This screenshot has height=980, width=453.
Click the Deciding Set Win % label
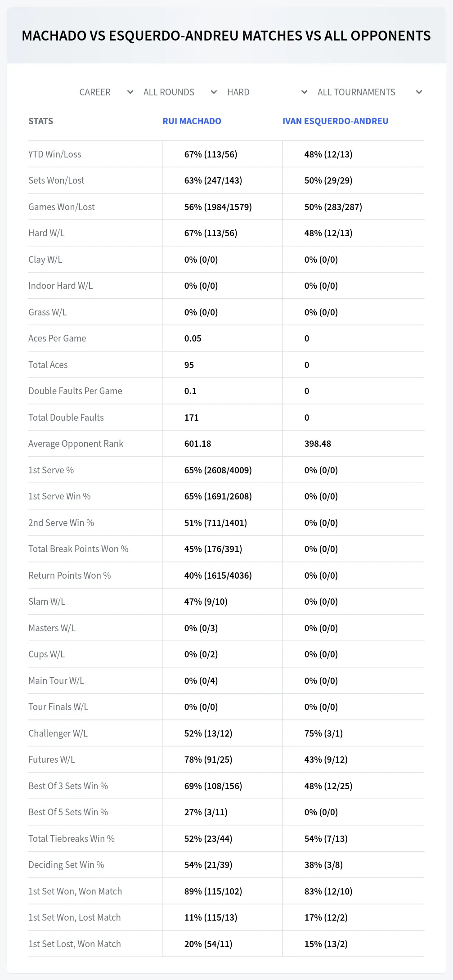(66, 865)
